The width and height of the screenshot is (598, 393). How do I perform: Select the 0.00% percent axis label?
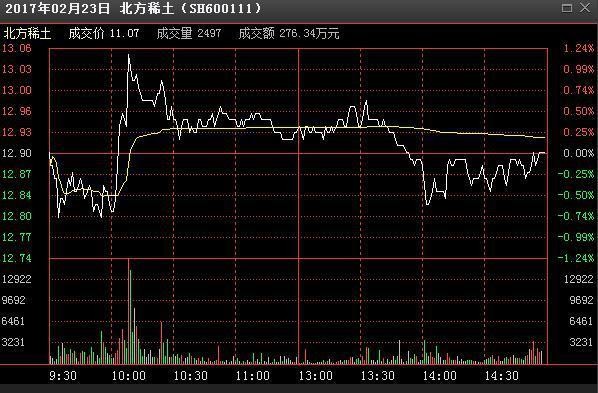pyautogui.click(x=579, y=153)
